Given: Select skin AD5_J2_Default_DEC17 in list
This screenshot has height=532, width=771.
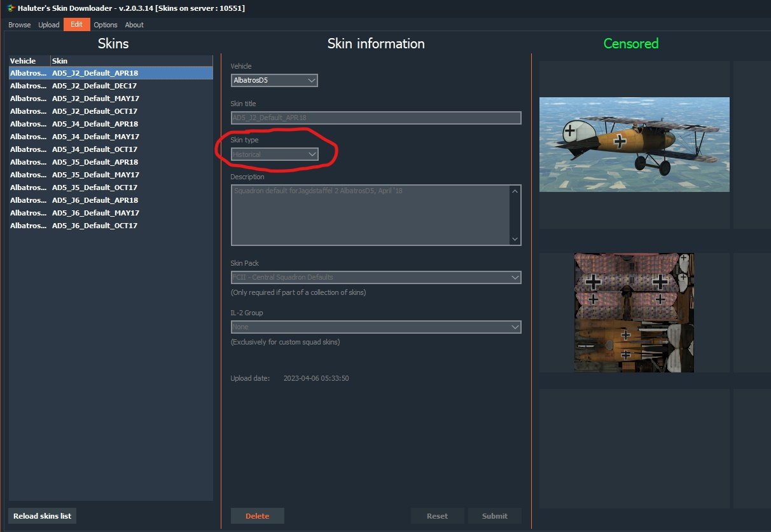Looking at the screenshot, I should click(x=111, y=86).
